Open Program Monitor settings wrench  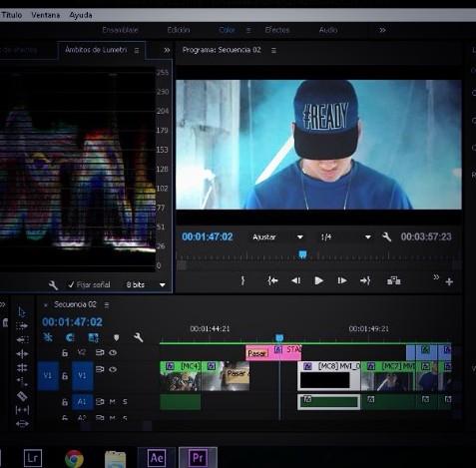tap(386, 236)
